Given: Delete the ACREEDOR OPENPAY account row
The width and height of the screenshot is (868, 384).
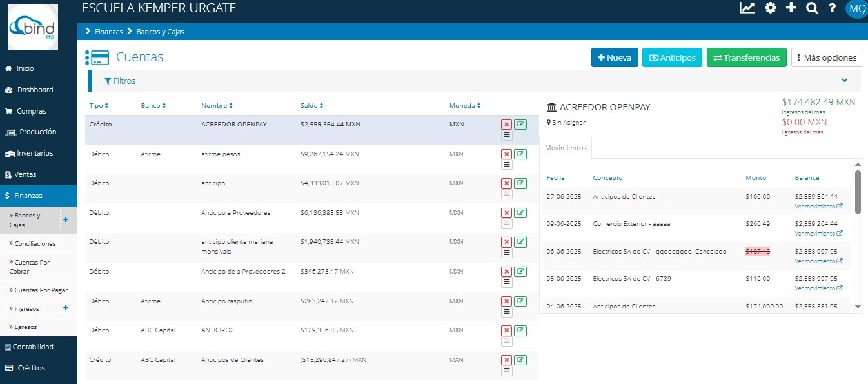Looking at the screenshot, I should click(506, 125).
